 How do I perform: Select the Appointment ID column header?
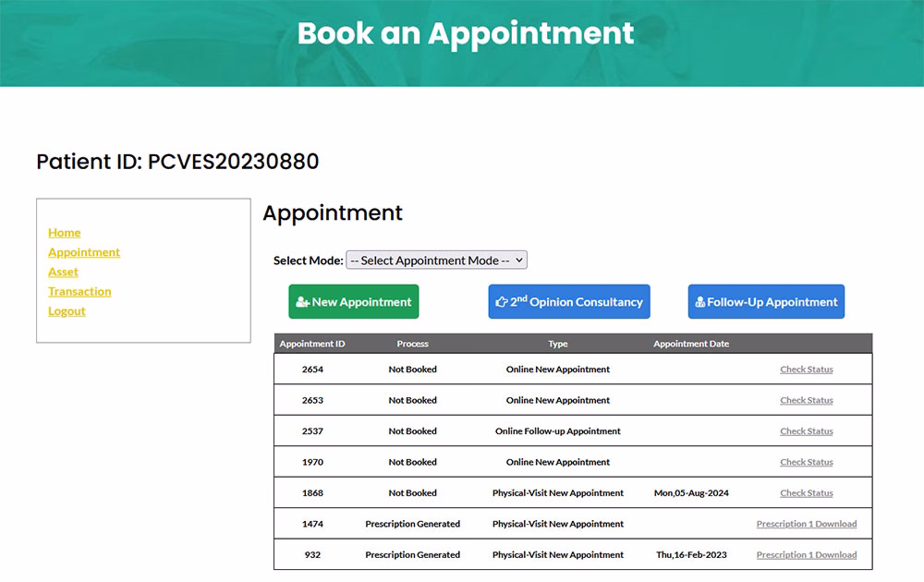pos(311,343)
